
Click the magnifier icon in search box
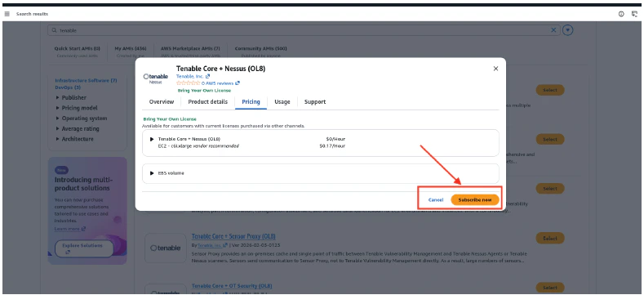coord(54,30)
